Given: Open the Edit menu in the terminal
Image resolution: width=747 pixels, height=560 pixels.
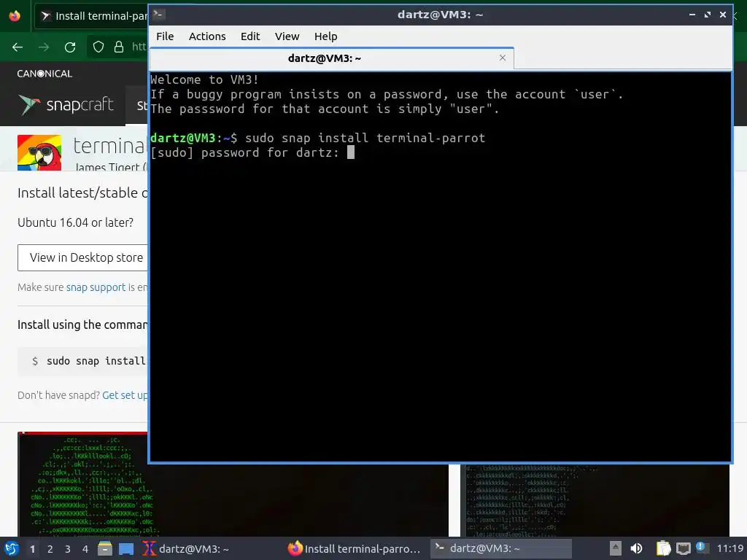Looking at the screenshot, I should coord(250,36).
